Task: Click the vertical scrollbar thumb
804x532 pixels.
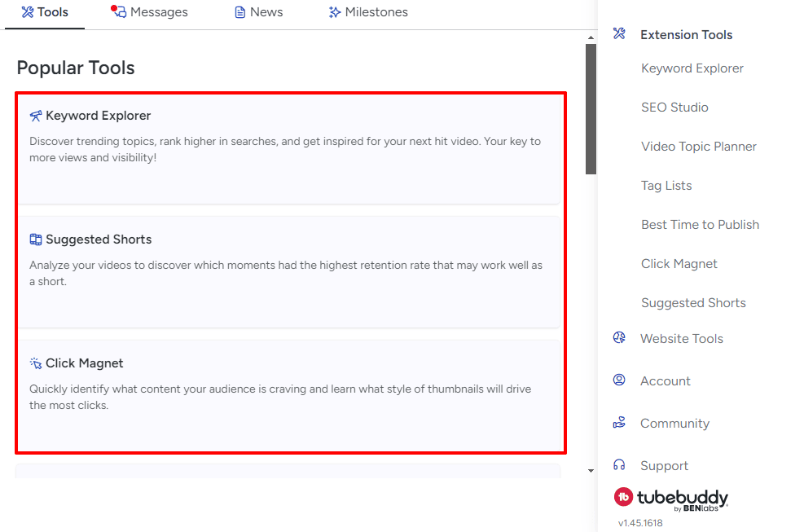Action: tap(591, 109)
